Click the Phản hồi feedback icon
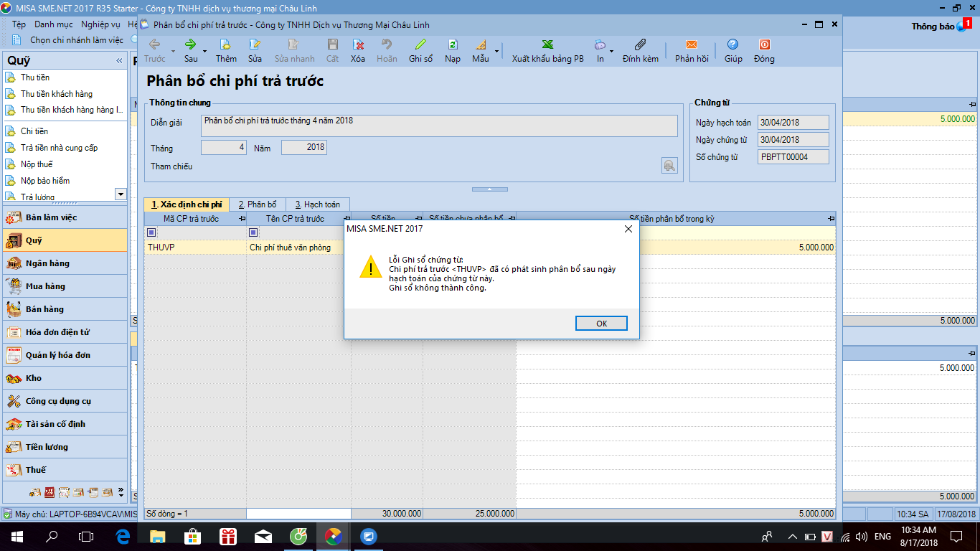This screenshot has width=980, height=551. 692,45
